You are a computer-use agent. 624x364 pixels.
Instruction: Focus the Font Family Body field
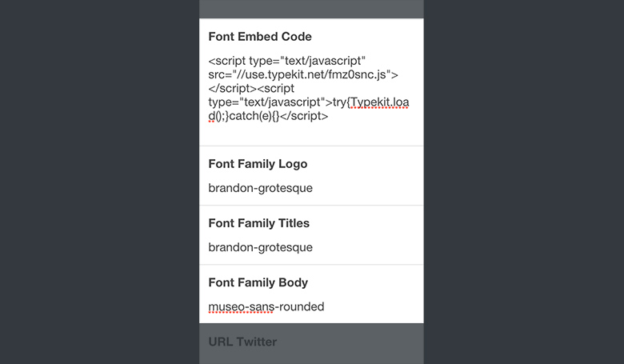tap(266, 306)
